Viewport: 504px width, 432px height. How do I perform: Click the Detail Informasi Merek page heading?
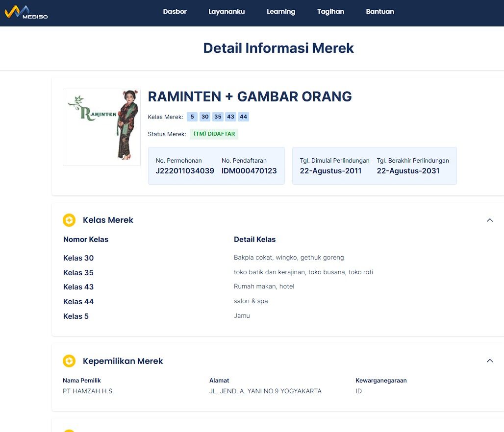278,48
